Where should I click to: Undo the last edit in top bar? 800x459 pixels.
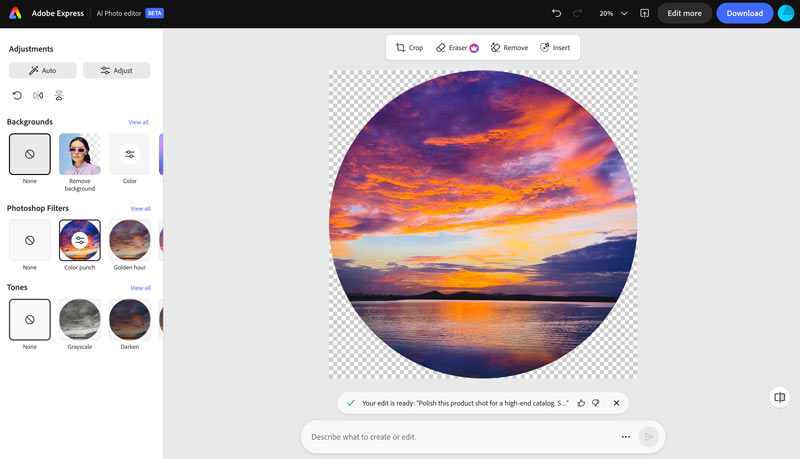pyautogui.click(x=557, y=13)
